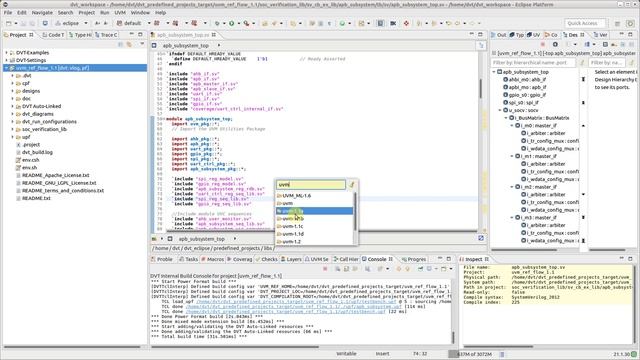Screen dimensions: 640x360
Task: Click the breadcrumb toggle icon at editor top-right
Action: [x=481, y=45]
